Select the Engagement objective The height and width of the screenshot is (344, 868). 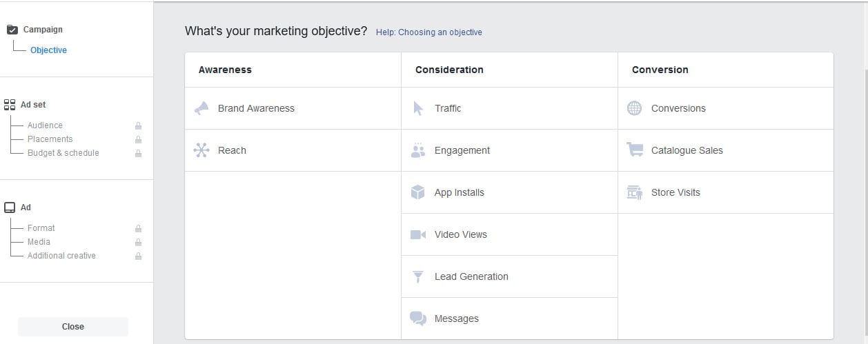509,150
